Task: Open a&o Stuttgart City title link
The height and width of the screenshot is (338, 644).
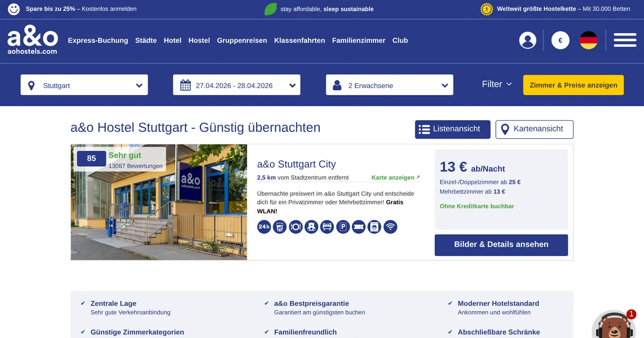Action: (296, 164)
